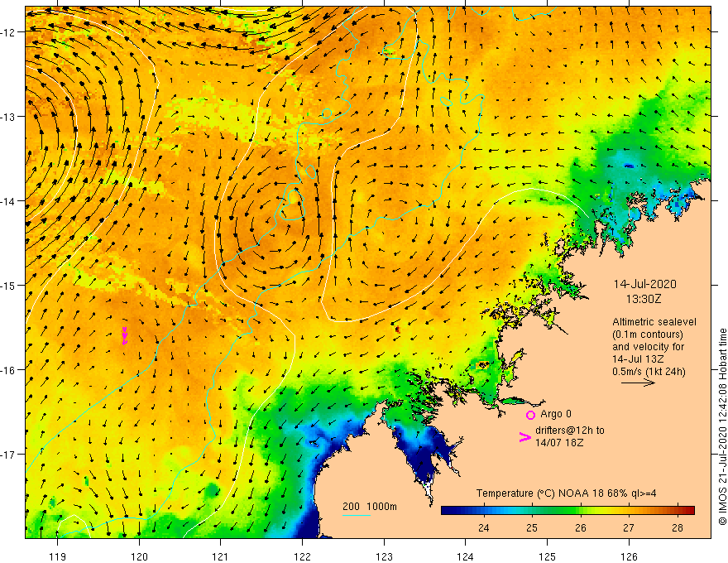Viewport: 728px width, 563px height.
Task: Click the longitude axis label 121
Action: pos(220,556)
